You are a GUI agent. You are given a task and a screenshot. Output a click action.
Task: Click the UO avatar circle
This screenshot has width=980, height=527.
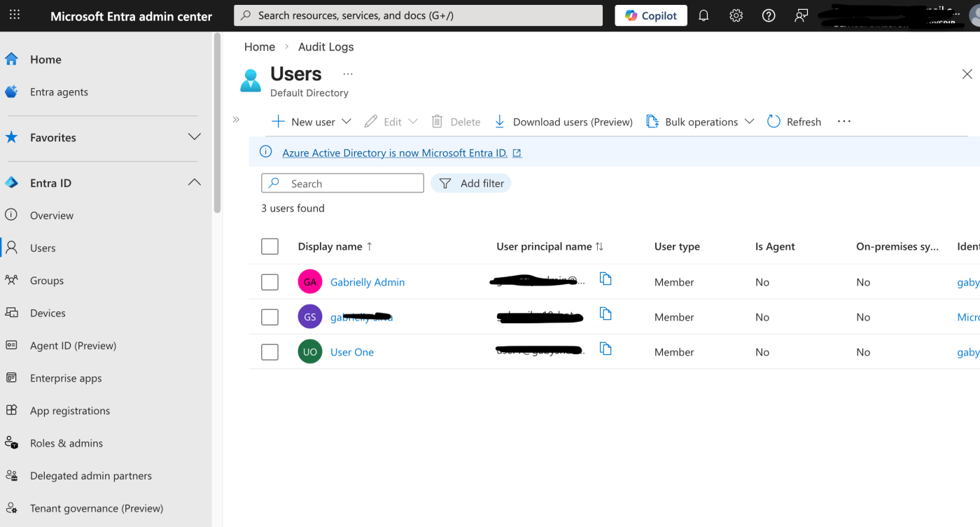[310, 352]
